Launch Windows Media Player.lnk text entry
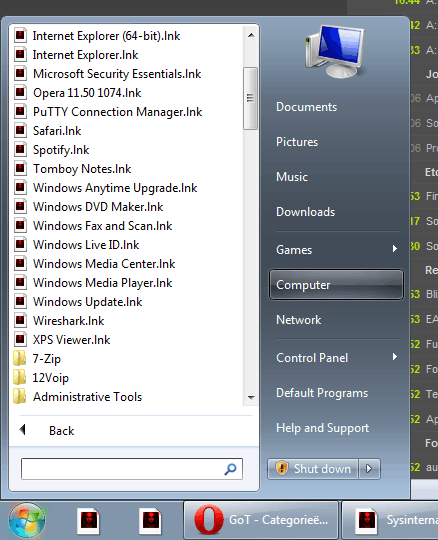Viewport: 438px width, 540px height. [x=103, y=283]
